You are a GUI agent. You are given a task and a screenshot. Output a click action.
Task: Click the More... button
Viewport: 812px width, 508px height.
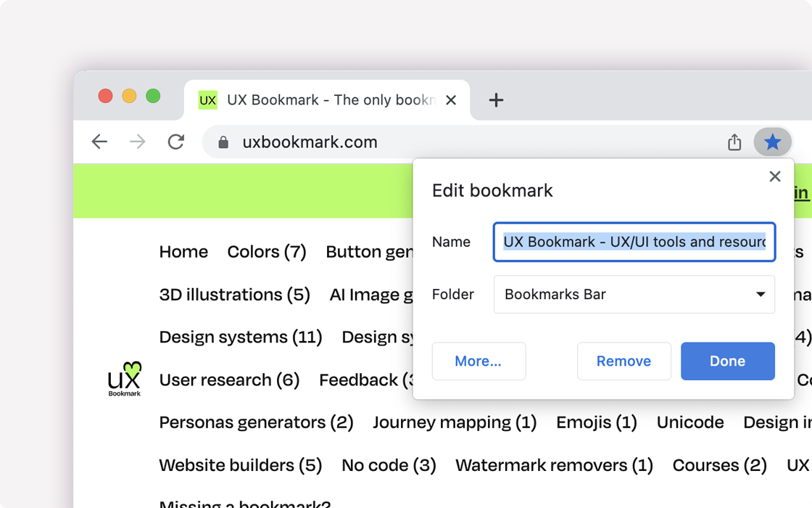478,361
